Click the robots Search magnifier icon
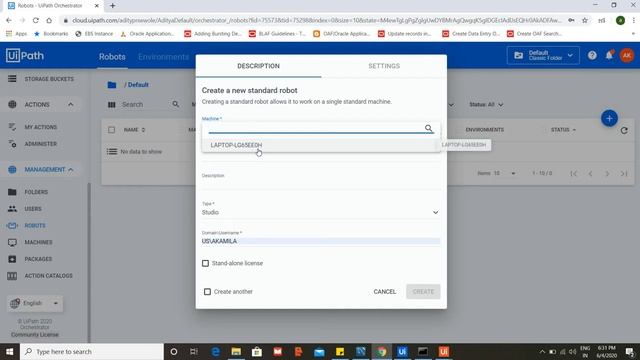 pyautogui.click(x=176, y=104)
